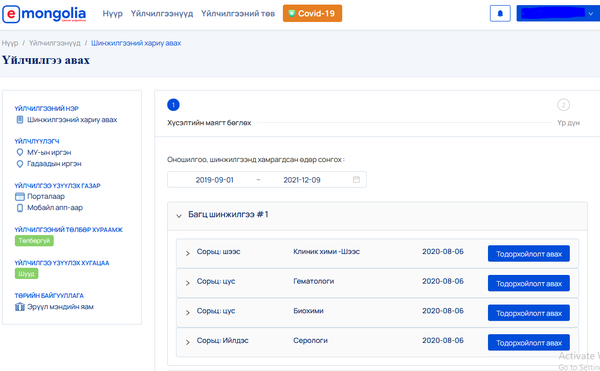600x371 pixels.
Task: Click the Мобайл апп-аар text
Action: pos(55,208)
